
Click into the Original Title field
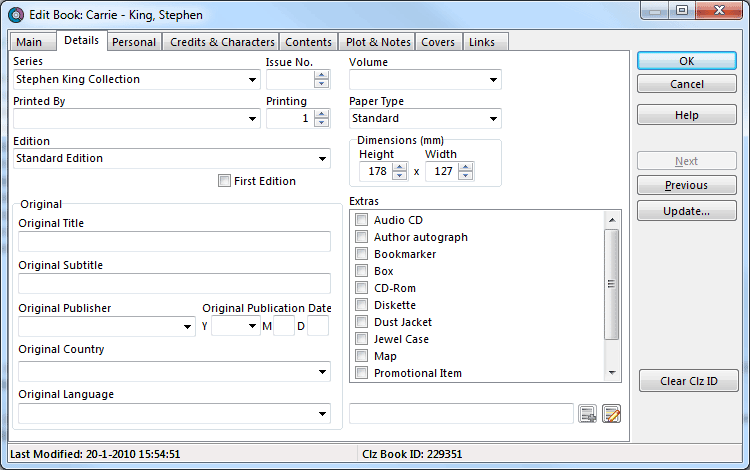(174, 241)
